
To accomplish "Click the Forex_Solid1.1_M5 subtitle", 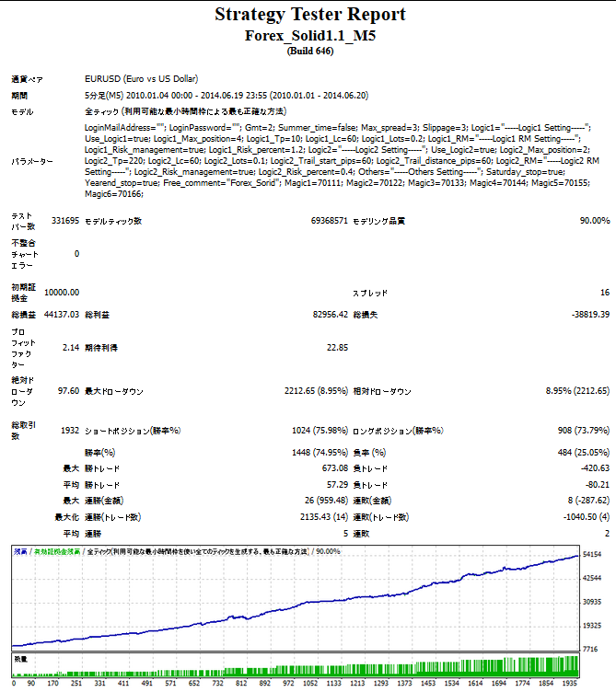I will [309, 35].
